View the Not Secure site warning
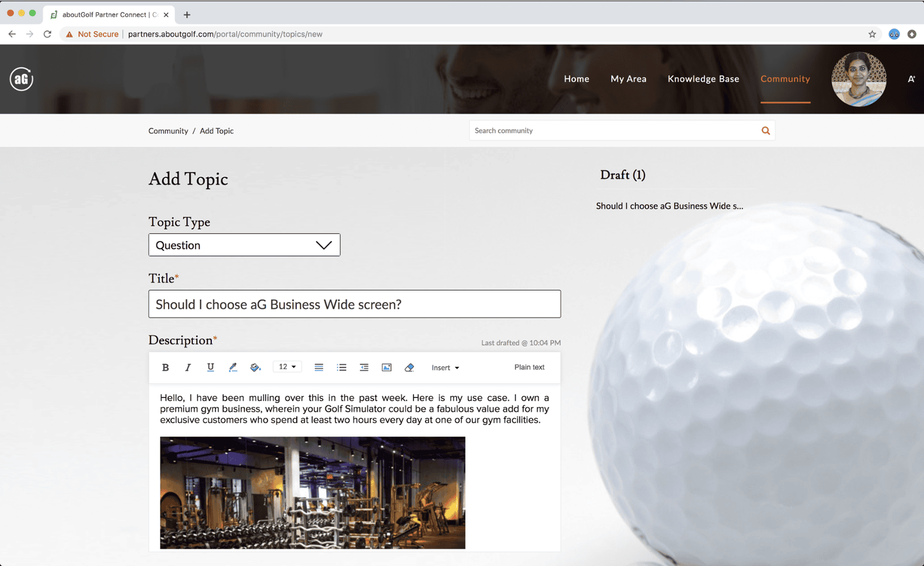The image size is (924, 566). pyautogui.click(x=92, y=34)
